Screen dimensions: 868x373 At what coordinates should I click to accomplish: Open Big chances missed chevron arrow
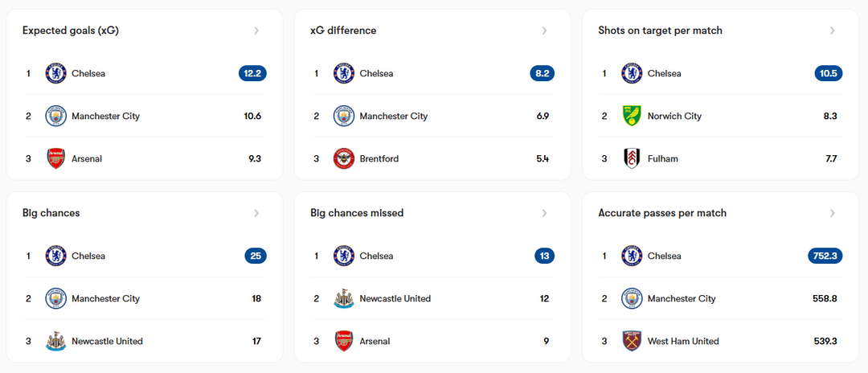(544, 213)
